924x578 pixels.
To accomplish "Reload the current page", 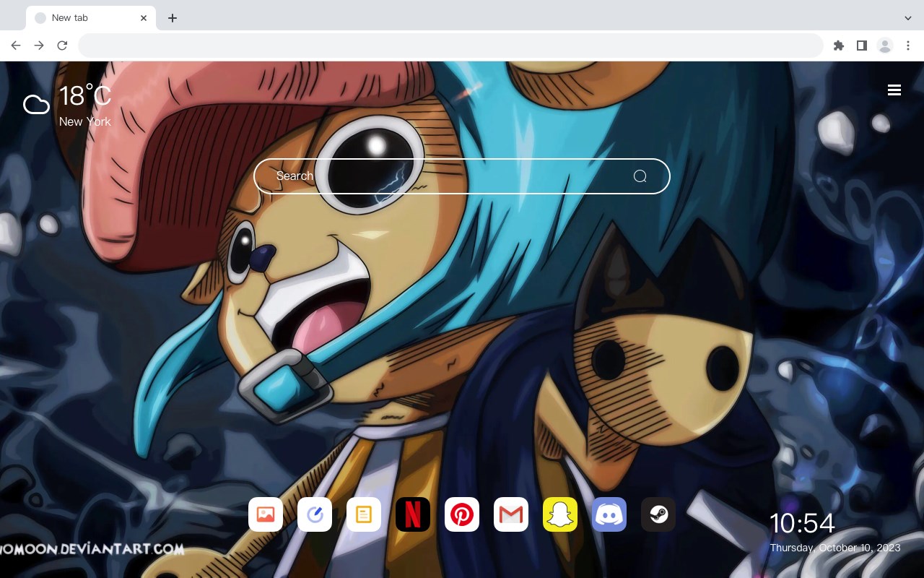I will [62, 46].
